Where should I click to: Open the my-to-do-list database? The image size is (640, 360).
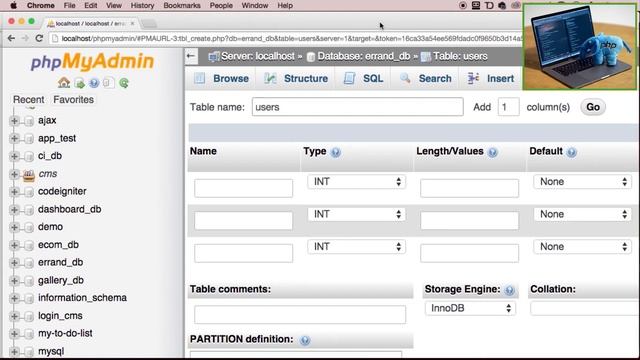point(65,333)
